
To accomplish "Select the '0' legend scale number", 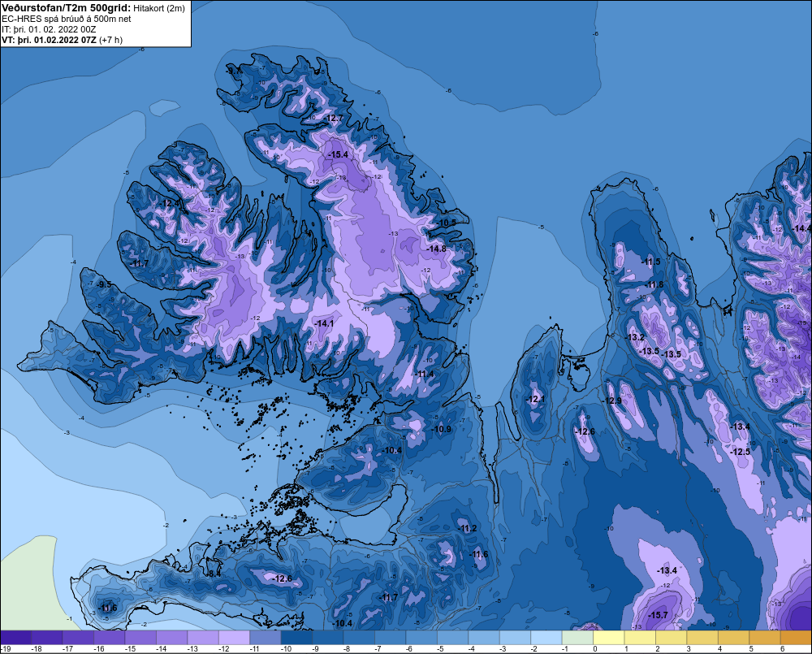I will 595,649.
